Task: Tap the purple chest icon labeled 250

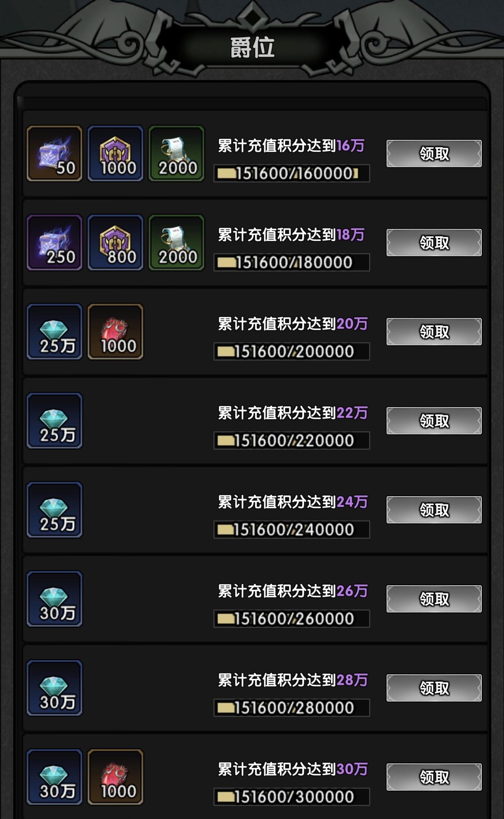Action: [54, 242]
